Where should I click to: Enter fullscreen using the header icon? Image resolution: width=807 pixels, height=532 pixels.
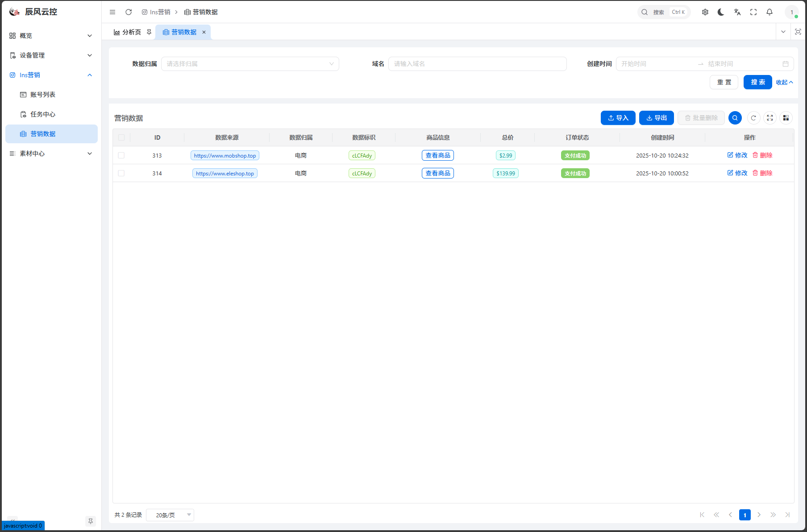[753, 12]
